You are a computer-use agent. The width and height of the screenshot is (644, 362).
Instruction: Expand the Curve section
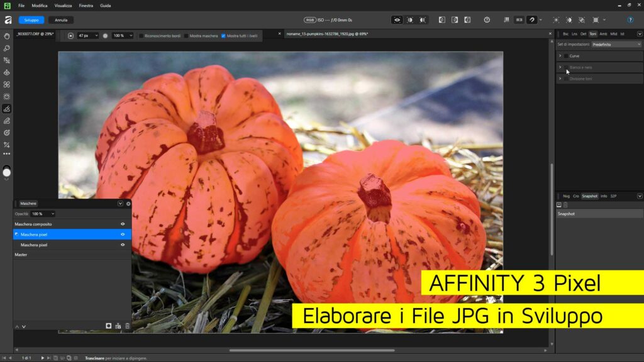click(x=560, y=56)
